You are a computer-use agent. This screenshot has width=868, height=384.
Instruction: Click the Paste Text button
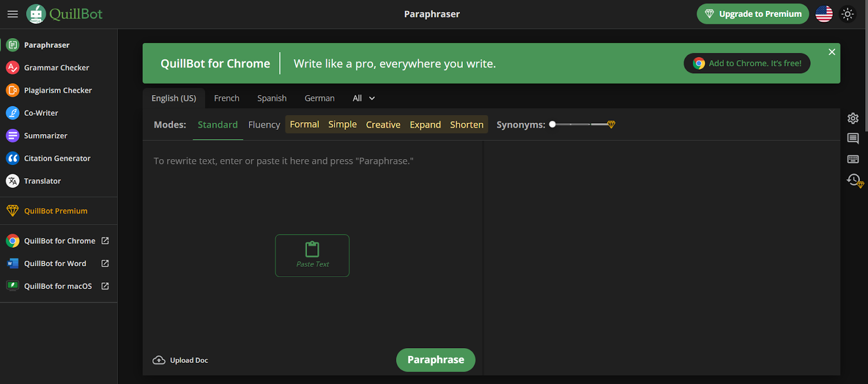(312, 256)
